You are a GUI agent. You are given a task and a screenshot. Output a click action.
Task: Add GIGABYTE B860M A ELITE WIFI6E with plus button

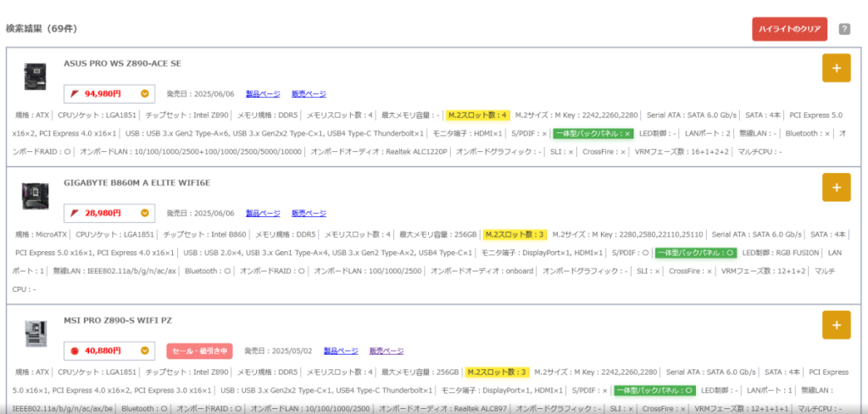[x=836, y=187]
